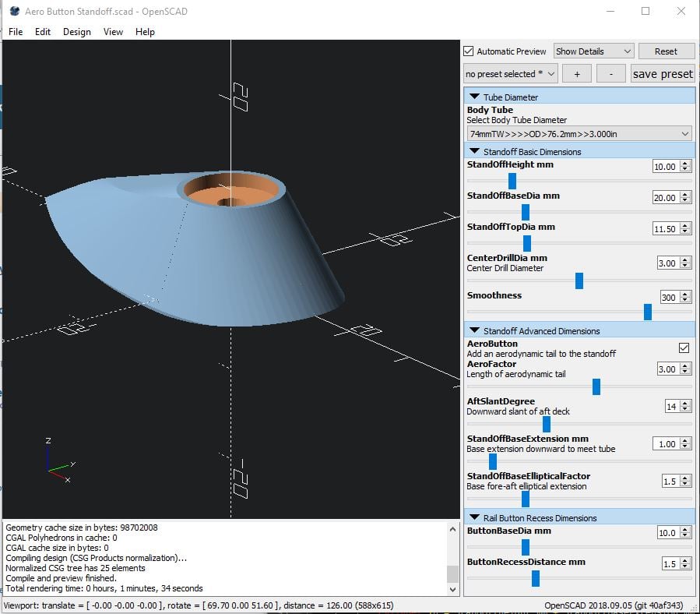700x614 pixels.
Task: Open the Edit menu
Action: point(42,32)
